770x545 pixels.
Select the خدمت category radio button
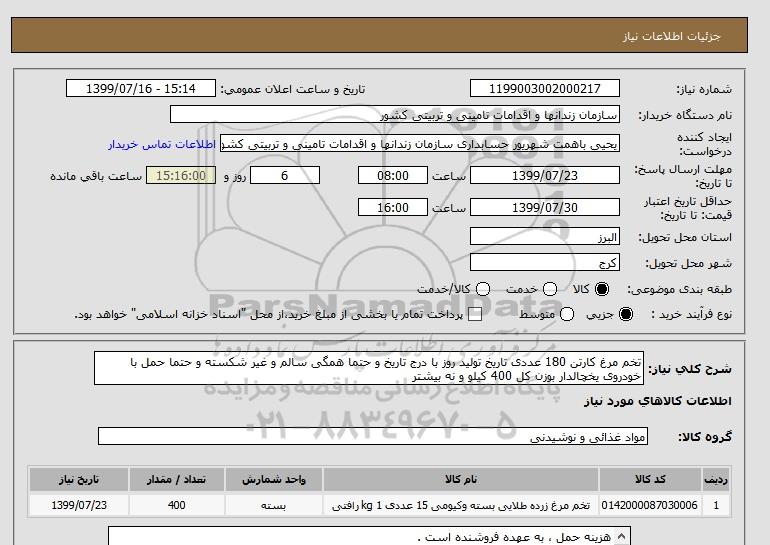pos(550,289)
